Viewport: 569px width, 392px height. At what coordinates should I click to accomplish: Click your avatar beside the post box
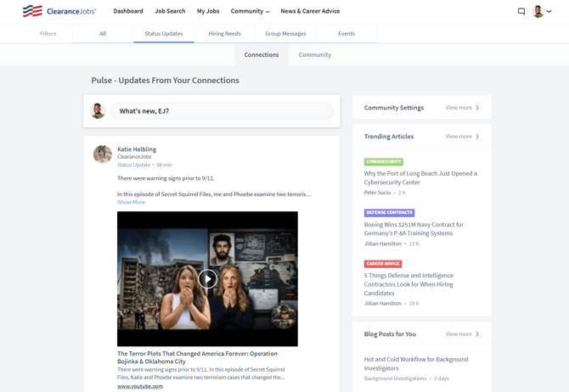click(x=98, y=111)
